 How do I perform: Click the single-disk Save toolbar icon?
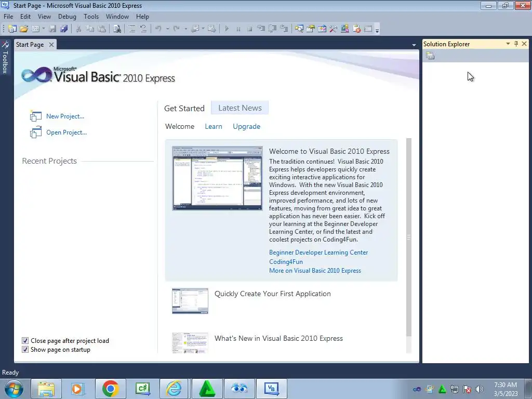(x=52, y=29)
